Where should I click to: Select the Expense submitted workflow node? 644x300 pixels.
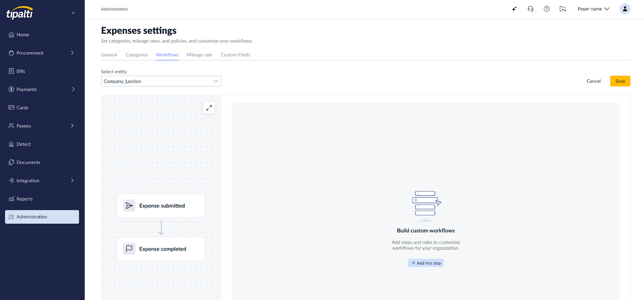click(x=161, y=206)
